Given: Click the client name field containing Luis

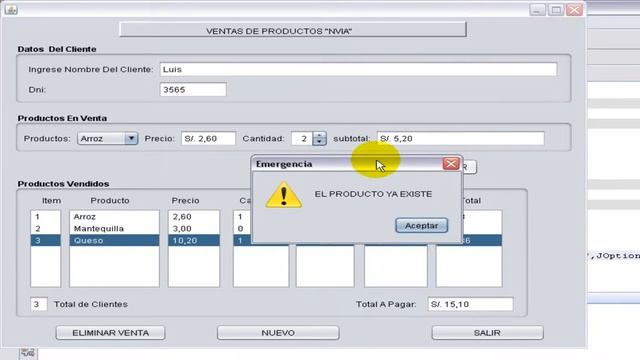Looking at the screenshot, I should (358, 69).
